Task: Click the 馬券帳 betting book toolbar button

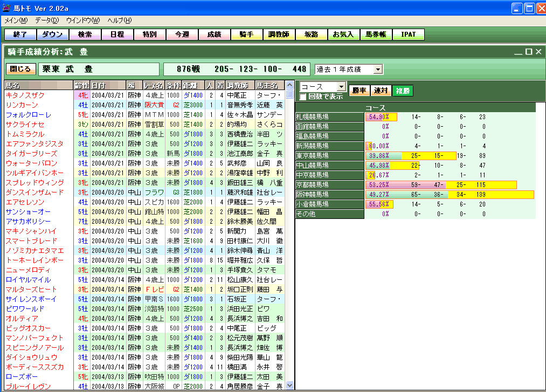Action: tap(376, 35)
